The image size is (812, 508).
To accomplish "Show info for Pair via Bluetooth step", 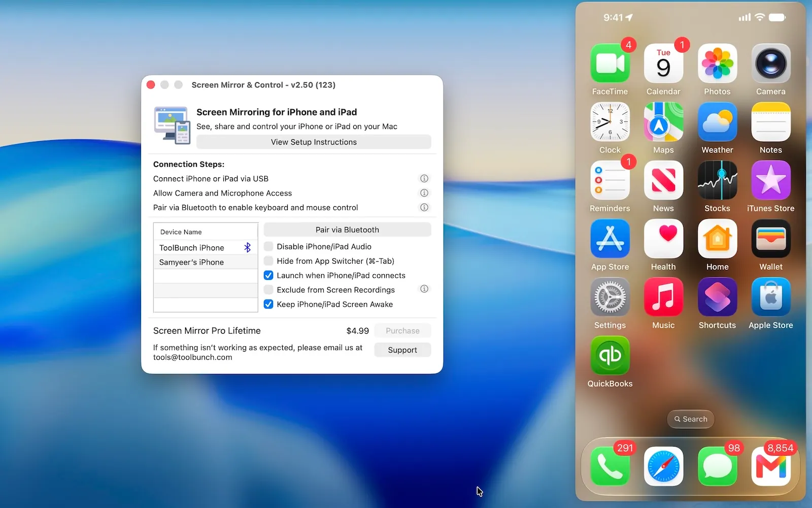I will click(x=424, y=207).
